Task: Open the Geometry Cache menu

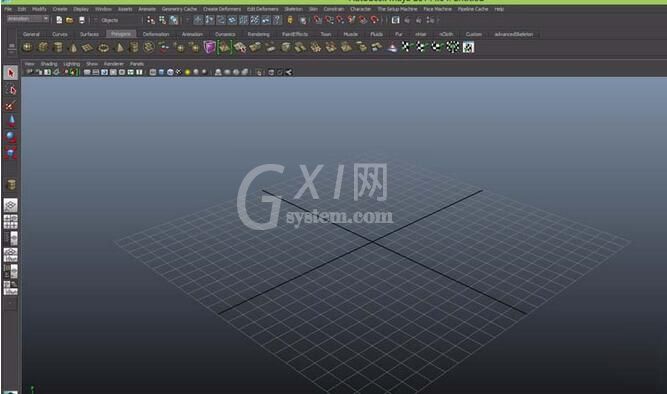Action: (179, 9)
